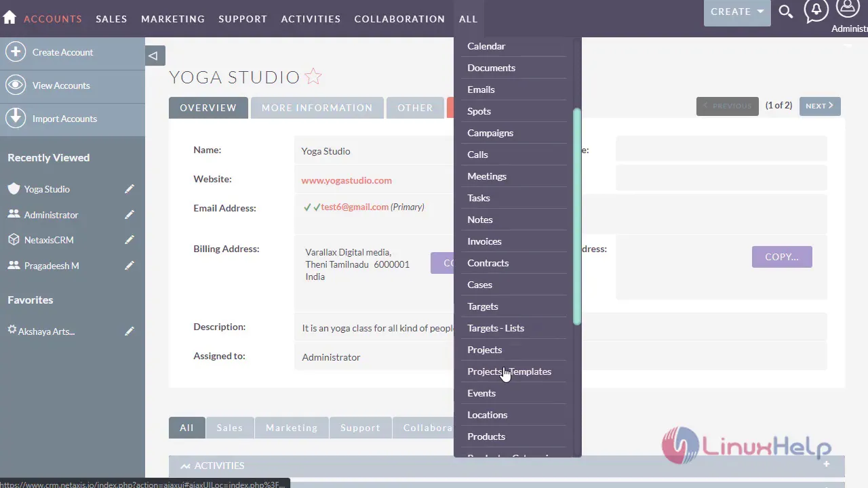Open the ACTIVITIES menu
The image size is (868, 488).
click(311, 19)
